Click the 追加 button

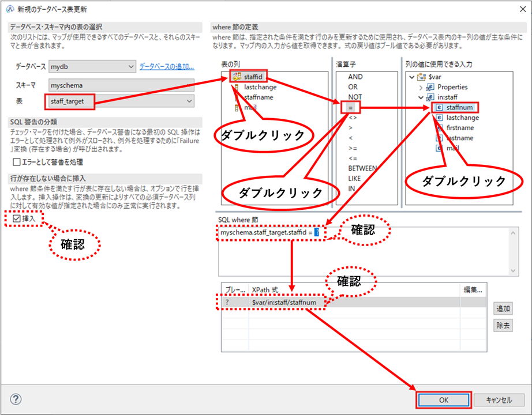tap(503, 308)
